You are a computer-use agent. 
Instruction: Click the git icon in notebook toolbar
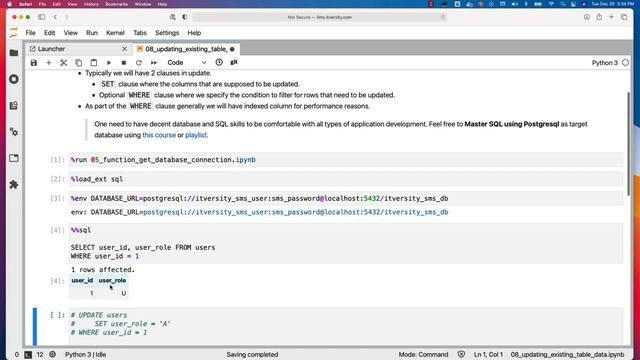click(234, 62)
